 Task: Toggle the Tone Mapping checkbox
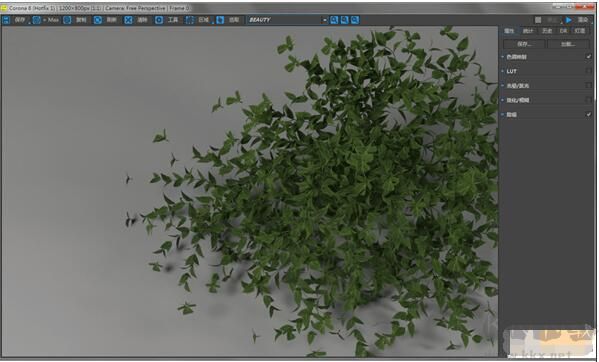(x=588, y=57)
